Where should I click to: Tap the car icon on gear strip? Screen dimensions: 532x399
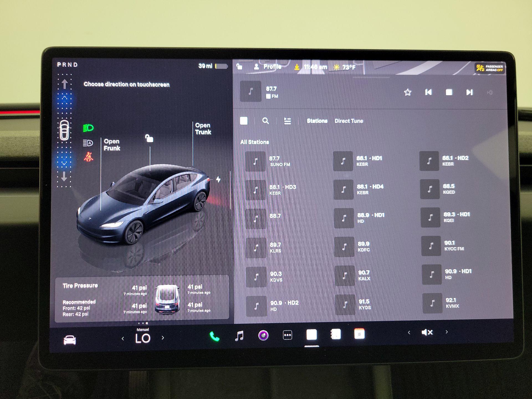pos(64,130)
